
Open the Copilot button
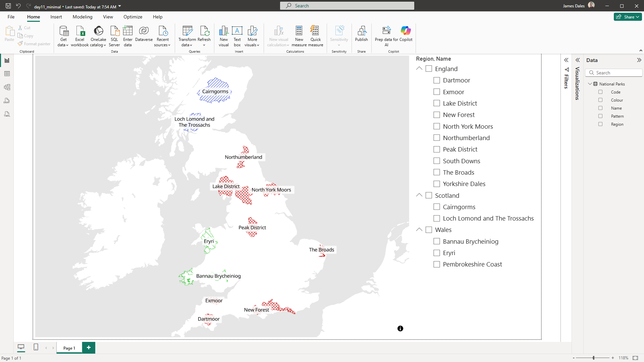[x=406, y=31]
